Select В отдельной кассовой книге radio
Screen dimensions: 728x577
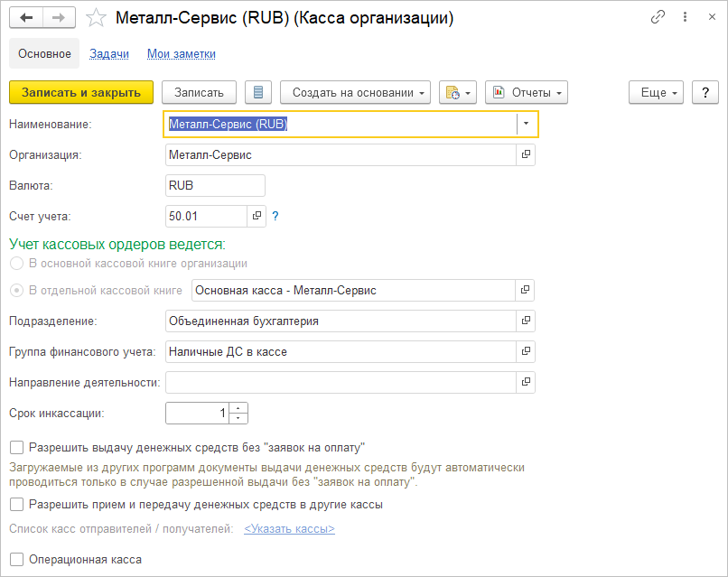17,291
